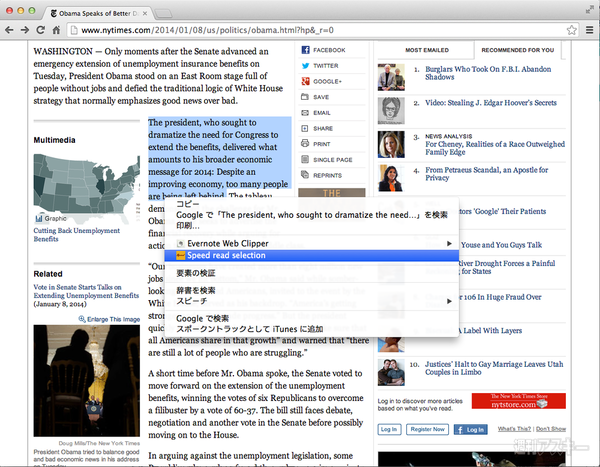
Task: Click the Save folder icon
Action: tap(305, 97)
